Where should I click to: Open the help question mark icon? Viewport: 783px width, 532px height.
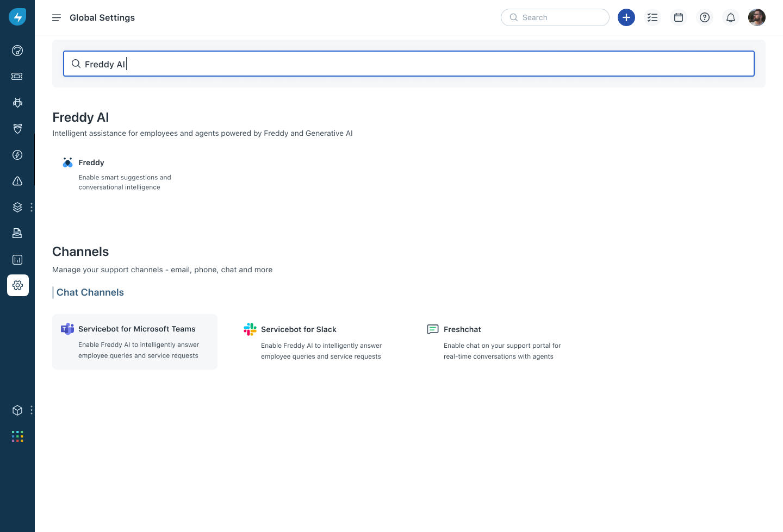[705, 17]
